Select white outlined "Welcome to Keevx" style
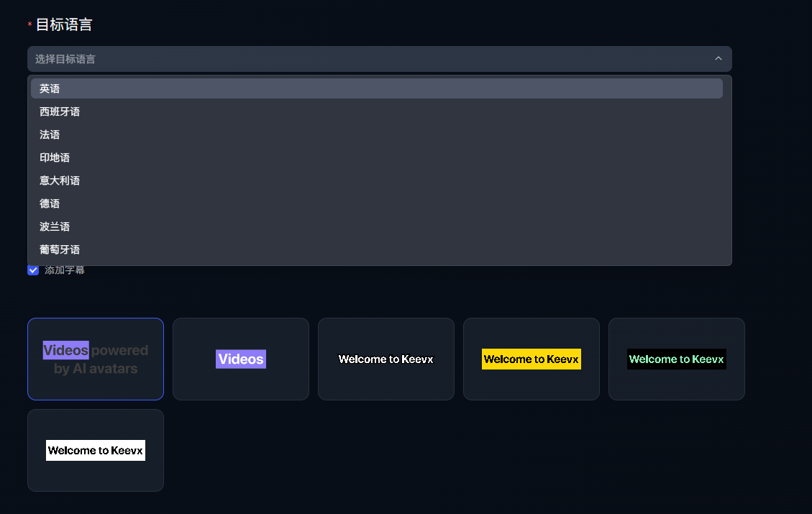The image size is (812, 514). tap(386, 359)
